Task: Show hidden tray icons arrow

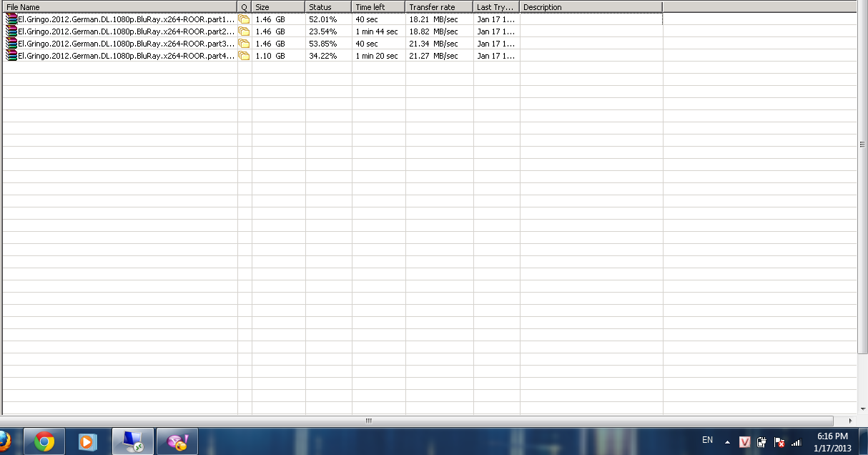Action: [x=727, y=442]
